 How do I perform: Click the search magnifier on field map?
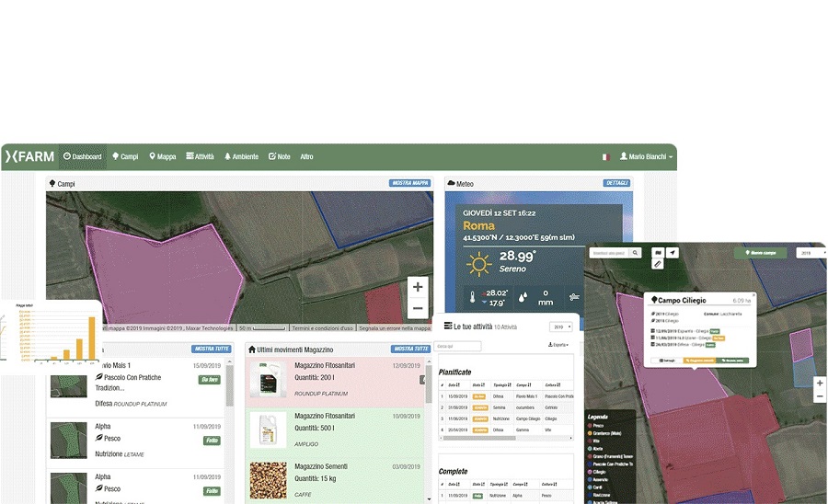click(635, 252)
